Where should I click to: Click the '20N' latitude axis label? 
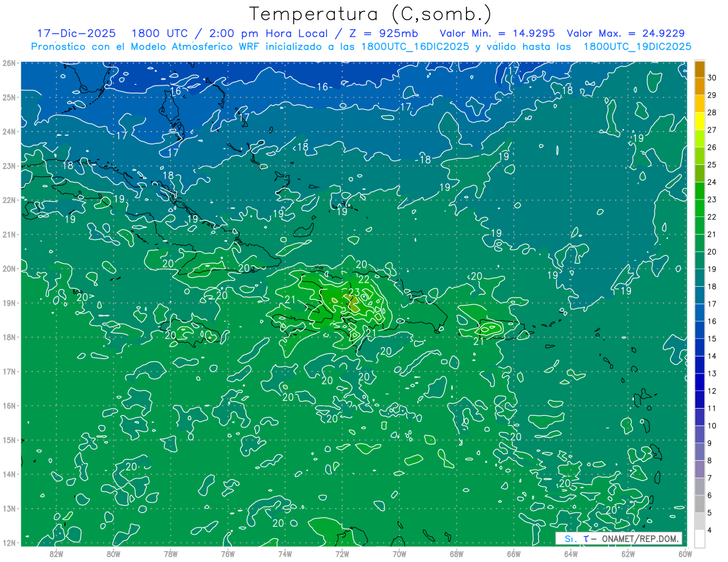(9, 269)
